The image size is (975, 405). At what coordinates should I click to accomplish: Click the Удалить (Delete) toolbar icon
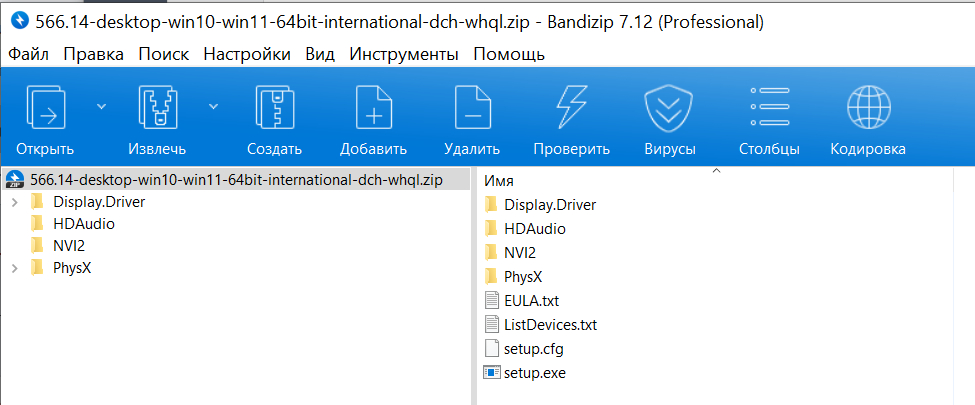pyautogui.click(x=473, y=107)
